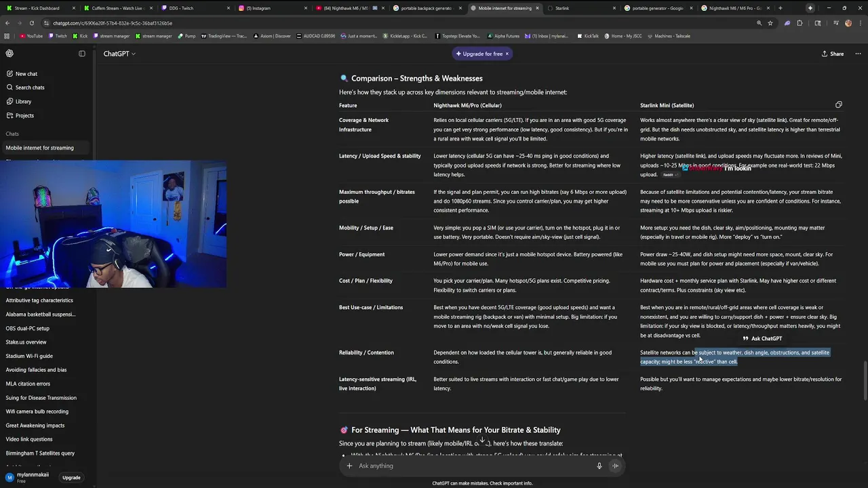This screenshot has width=868, height=488.
Task: Click the Ask ChatGPT popup button
Action: coord(762,338)
